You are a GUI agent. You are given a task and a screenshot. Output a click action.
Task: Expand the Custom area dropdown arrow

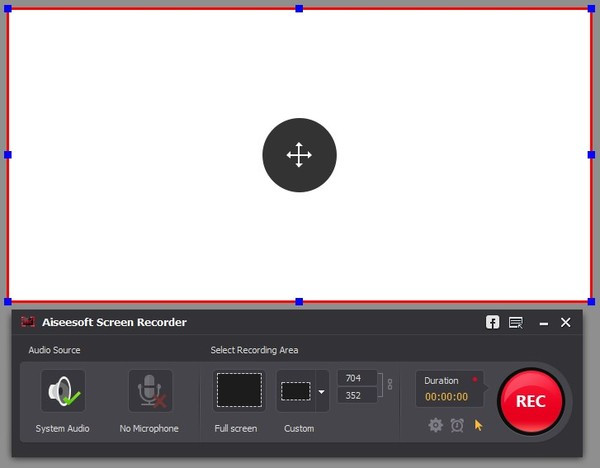322,392
